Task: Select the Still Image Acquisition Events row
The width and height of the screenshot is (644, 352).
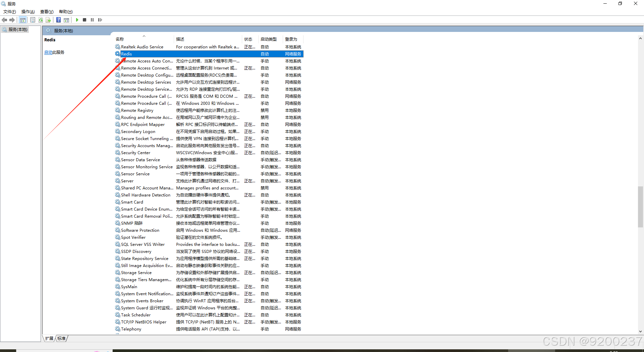Action: [209, 265]
